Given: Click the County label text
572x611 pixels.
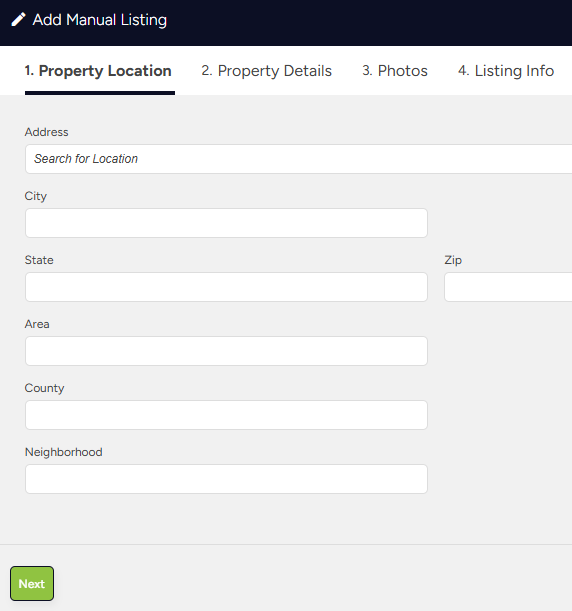Looking at the screenshot, I should (44, 388).
